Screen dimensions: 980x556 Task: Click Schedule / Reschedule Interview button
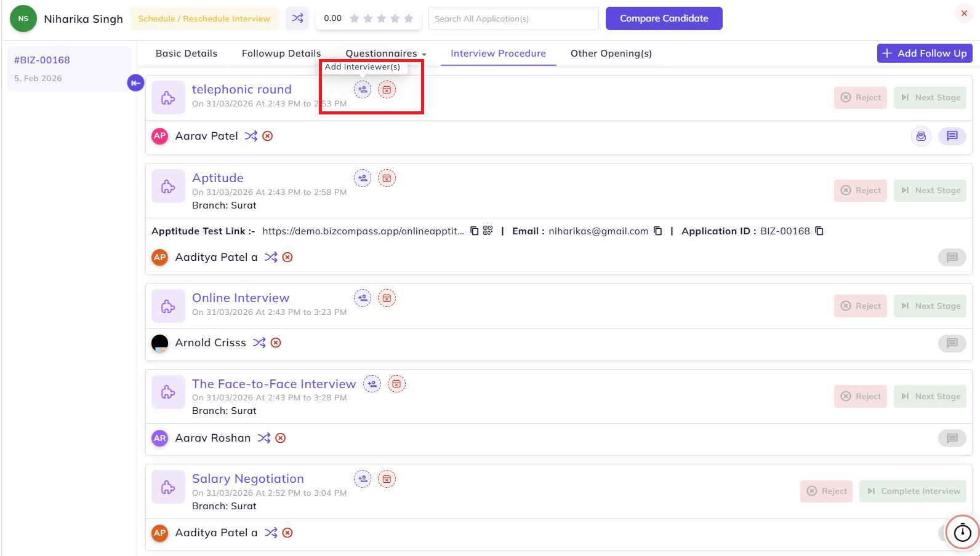point(204,18)
